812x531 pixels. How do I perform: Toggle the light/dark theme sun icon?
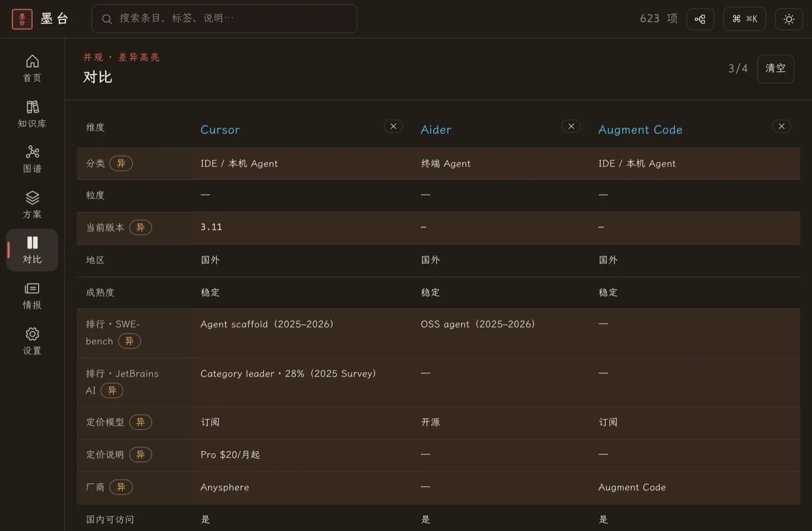789,19
